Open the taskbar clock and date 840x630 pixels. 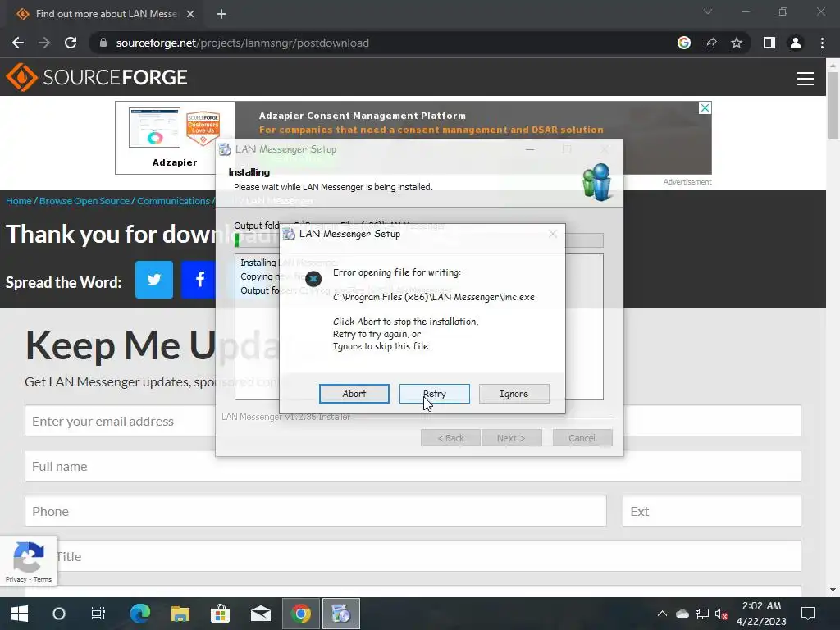pos(761,614)
